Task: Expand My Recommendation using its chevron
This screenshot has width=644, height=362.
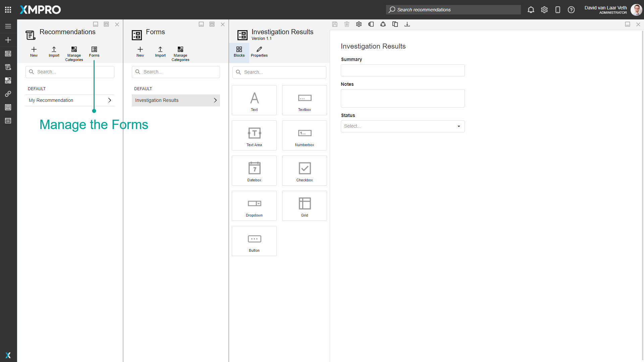Action: point(110,100)
